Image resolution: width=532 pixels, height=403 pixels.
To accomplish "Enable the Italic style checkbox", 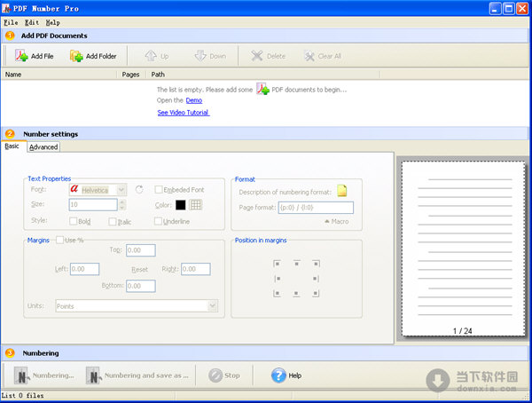I will point(113,222).
